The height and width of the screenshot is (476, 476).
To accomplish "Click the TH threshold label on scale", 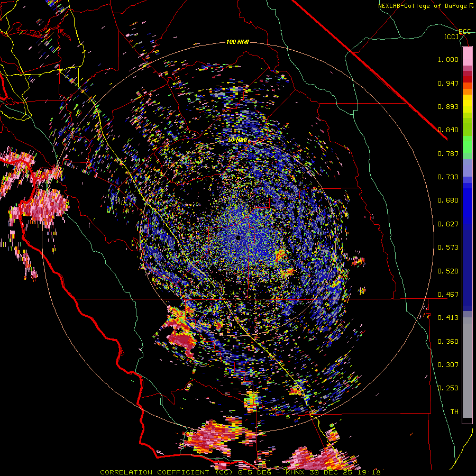I will pyautogui.click(x=454, y=412).
